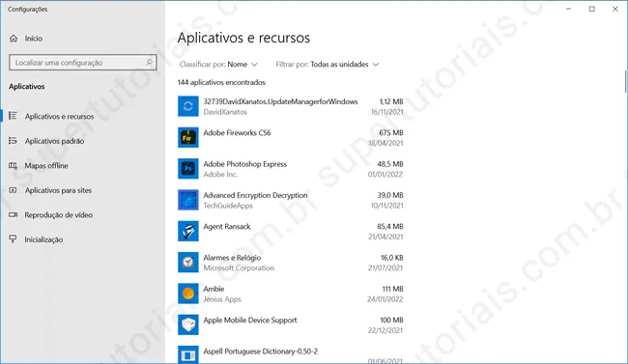628x364 pixels.
Task: Click the Microsoft Corporation publisher text
Action: [239, 267]
